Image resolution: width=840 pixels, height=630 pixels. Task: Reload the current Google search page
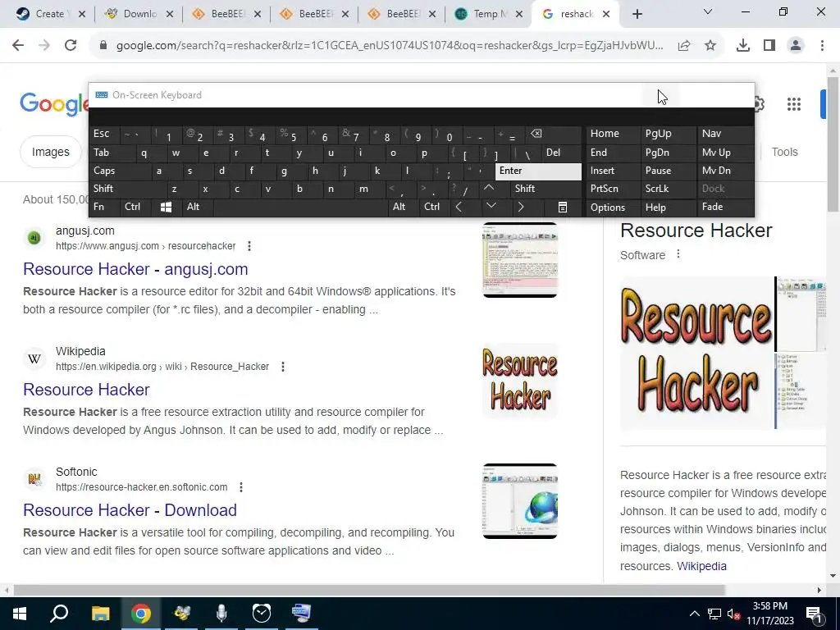click(71, 46)
